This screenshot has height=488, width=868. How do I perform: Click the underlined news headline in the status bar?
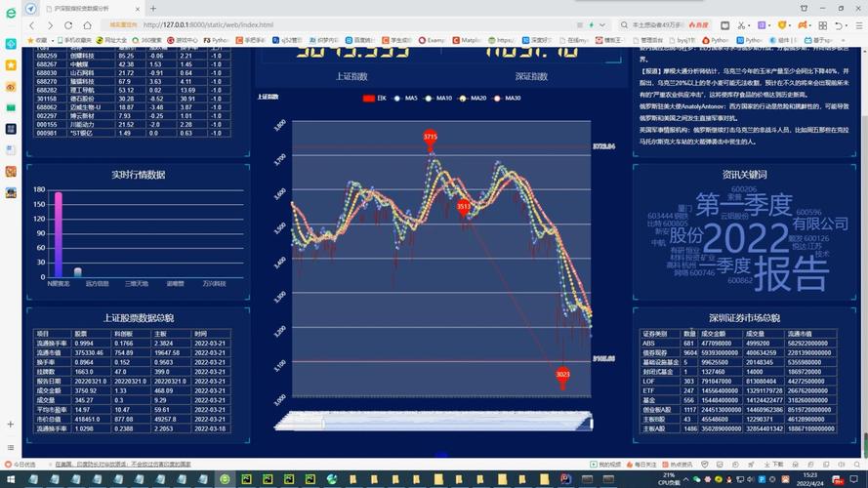(x=123, y=465)
